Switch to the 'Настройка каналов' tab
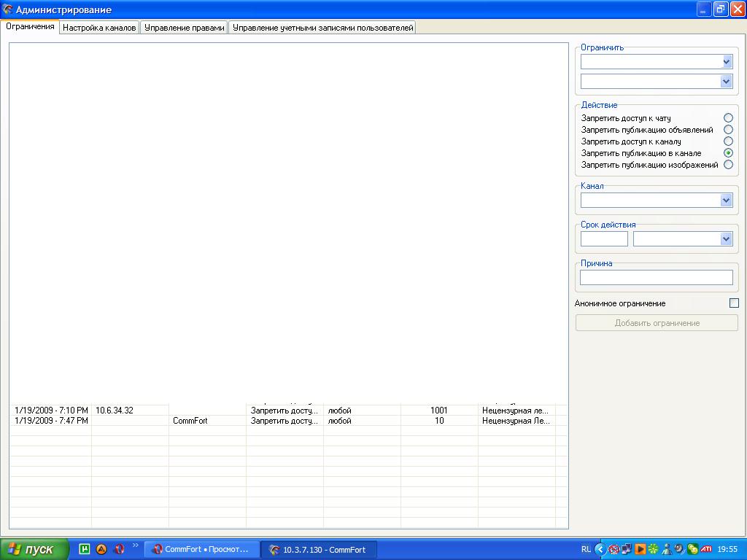Viewport: 747px width, 560px height. (x=99, y=28)
